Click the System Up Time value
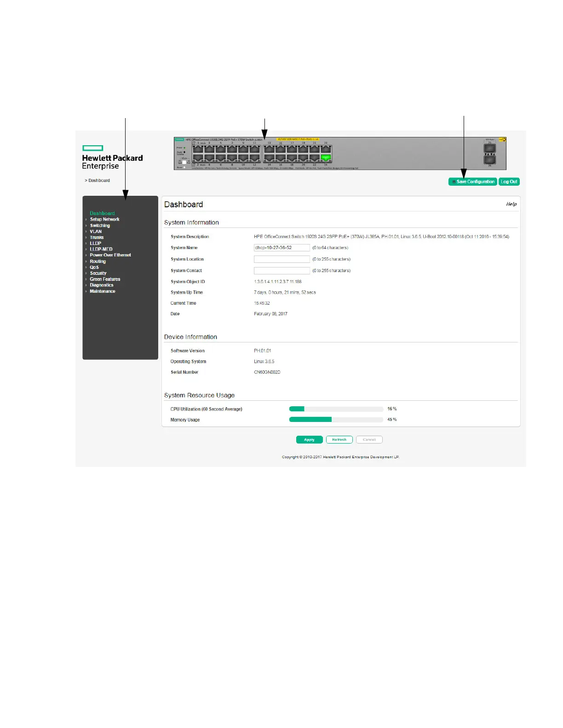563x728 pixels. (285, 292)
